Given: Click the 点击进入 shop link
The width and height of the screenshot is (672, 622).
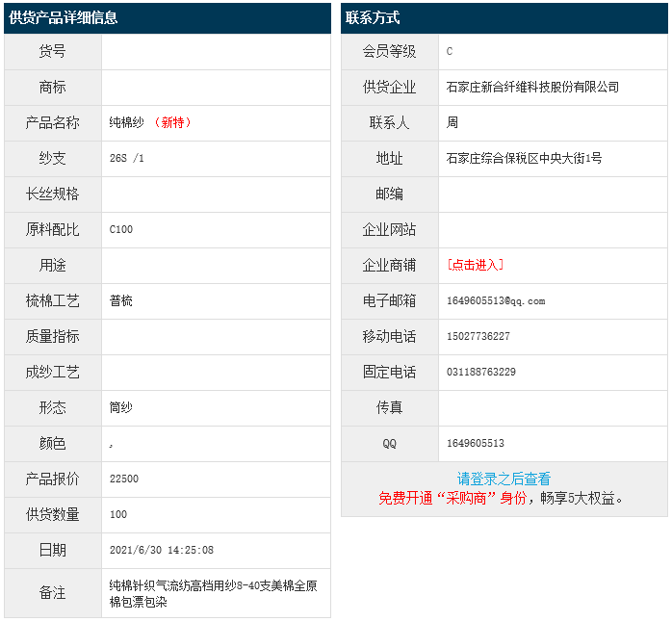Looking at the screenshot, I should click(x=475, y=265).
